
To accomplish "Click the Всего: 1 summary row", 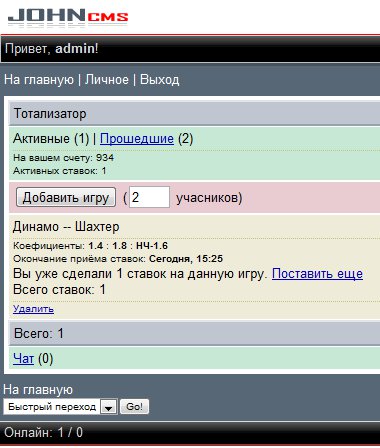I will click(194, 333).
